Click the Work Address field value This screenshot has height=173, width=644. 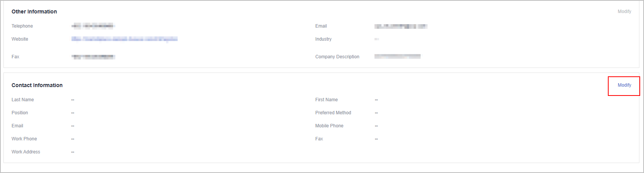(x=73, y=152)
